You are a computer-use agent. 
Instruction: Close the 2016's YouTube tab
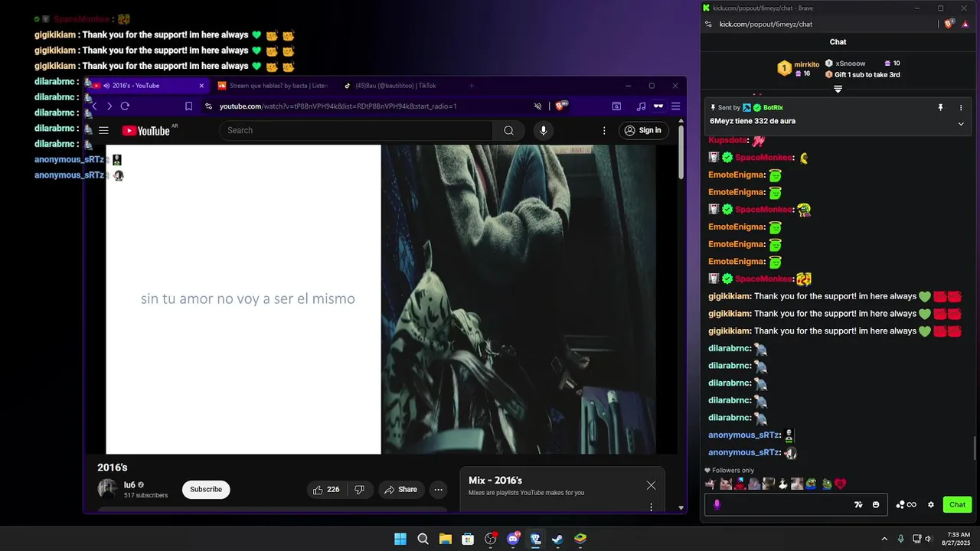201,86
